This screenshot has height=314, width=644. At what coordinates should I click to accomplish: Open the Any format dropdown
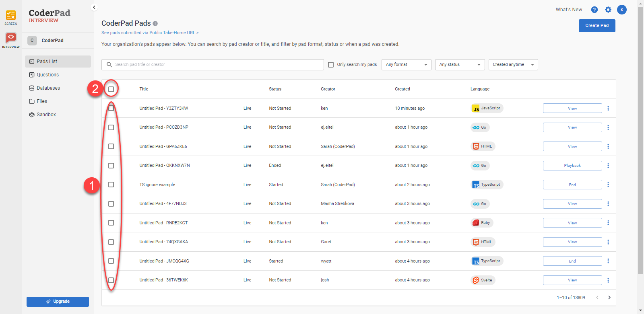406,65
